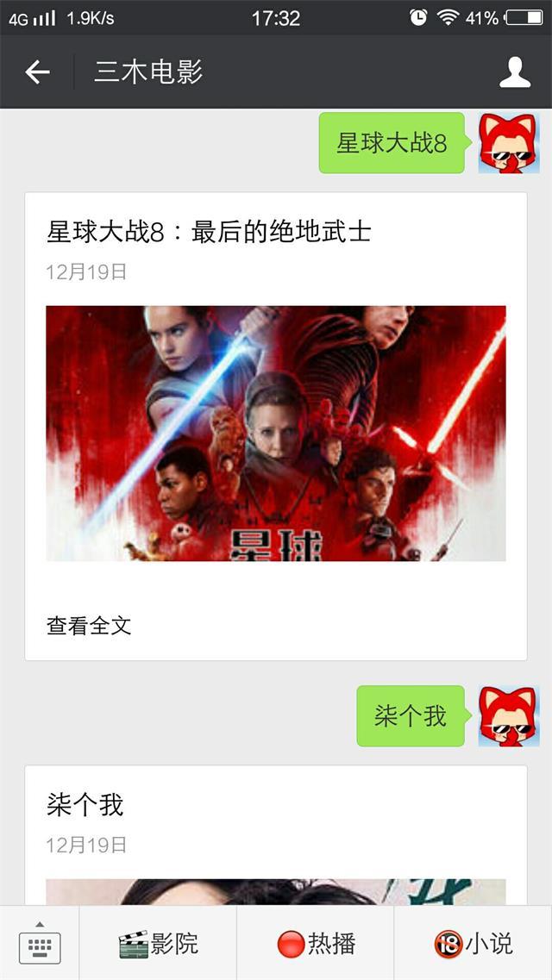Screen dimensions: 552x980
Task: Open the 小说 menu
Action: [x=474, y=943]
